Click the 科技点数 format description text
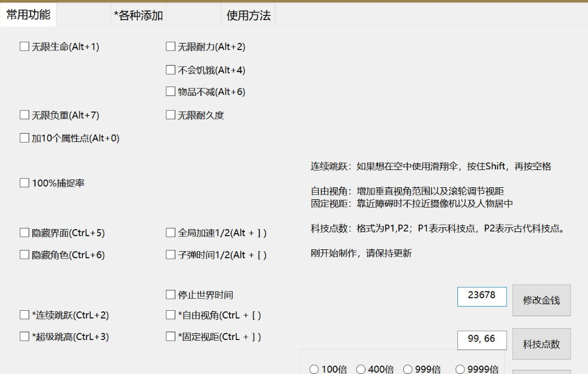 coord(438,228)
